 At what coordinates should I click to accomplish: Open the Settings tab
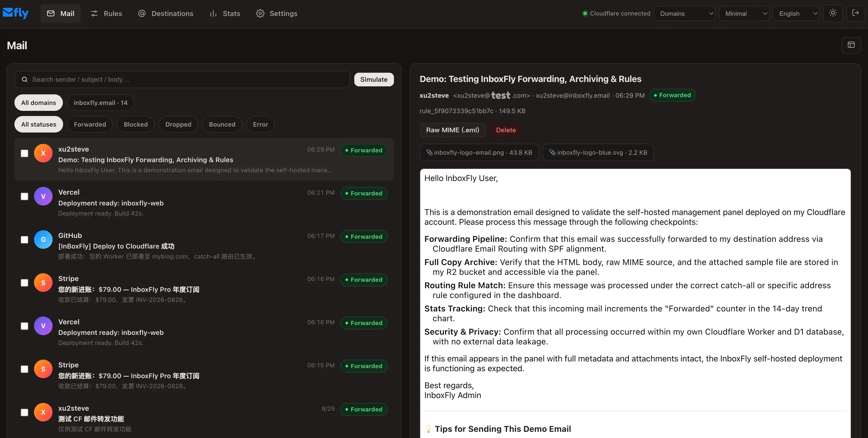[x=277, y=13]
